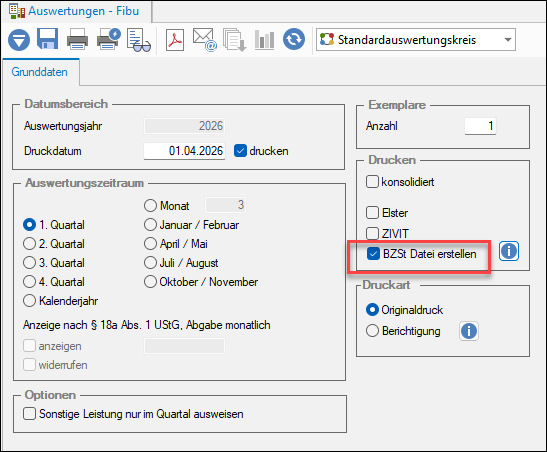
Task: Select Berichtigung print type
Action: (x=372, y=330)
